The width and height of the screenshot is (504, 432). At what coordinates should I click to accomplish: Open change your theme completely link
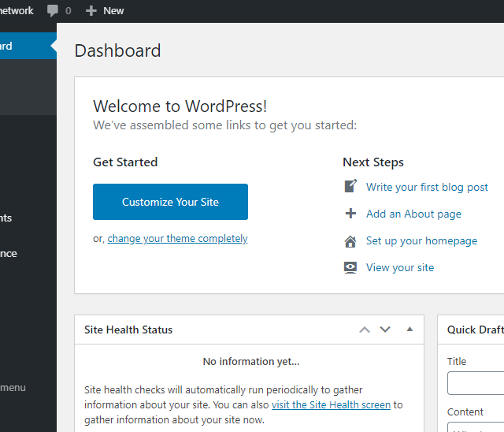point(177,238)
